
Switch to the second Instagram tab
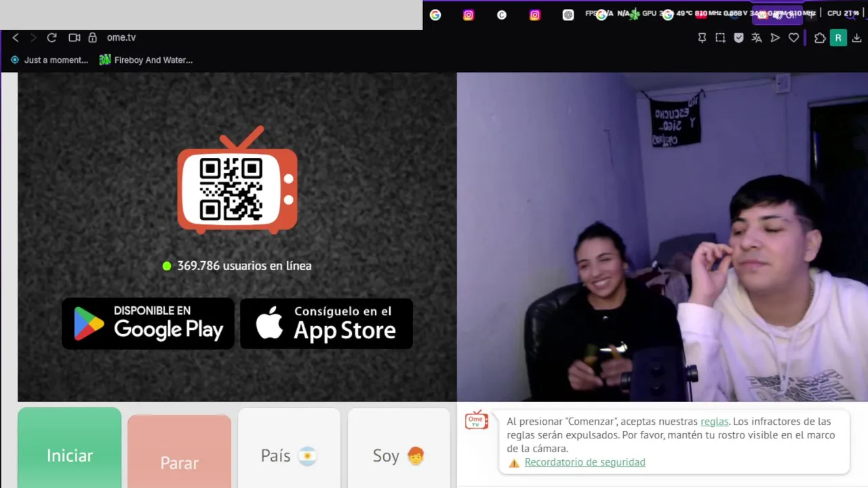pos(535,15)
